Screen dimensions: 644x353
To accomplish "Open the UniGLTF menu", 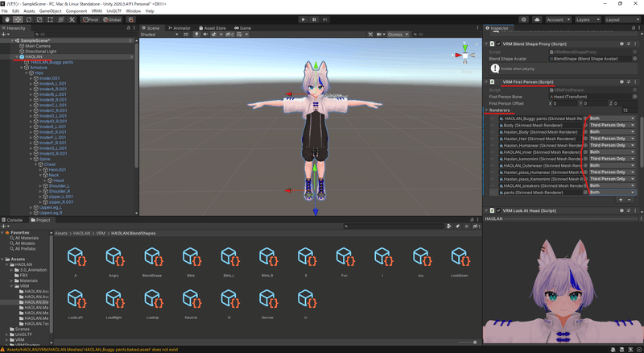I will 114,11.
